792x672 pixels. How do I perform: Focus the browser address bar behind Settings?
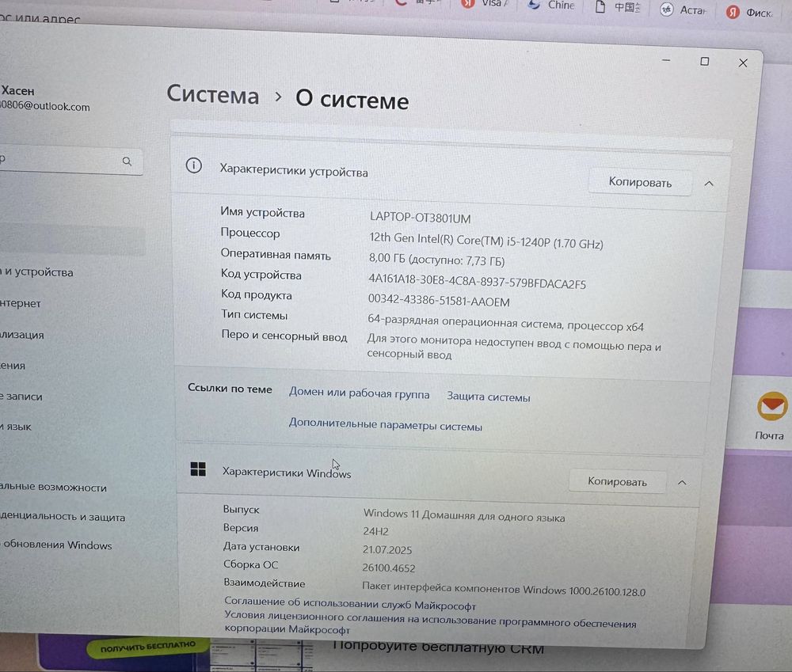pos(40,19)
